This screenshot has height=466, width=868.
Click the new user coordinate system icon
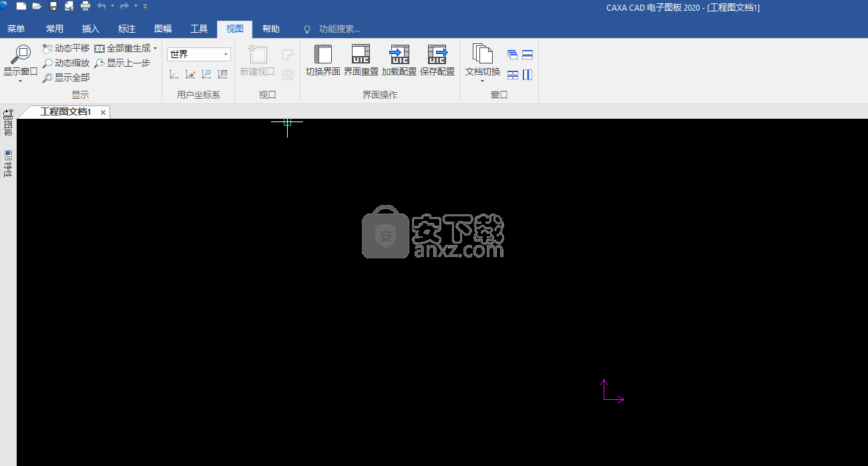coord(174,75)
